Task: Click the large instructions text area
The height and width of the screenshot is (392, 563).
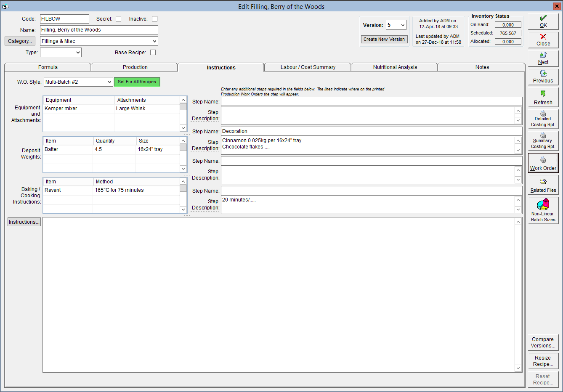Action: 279,295
